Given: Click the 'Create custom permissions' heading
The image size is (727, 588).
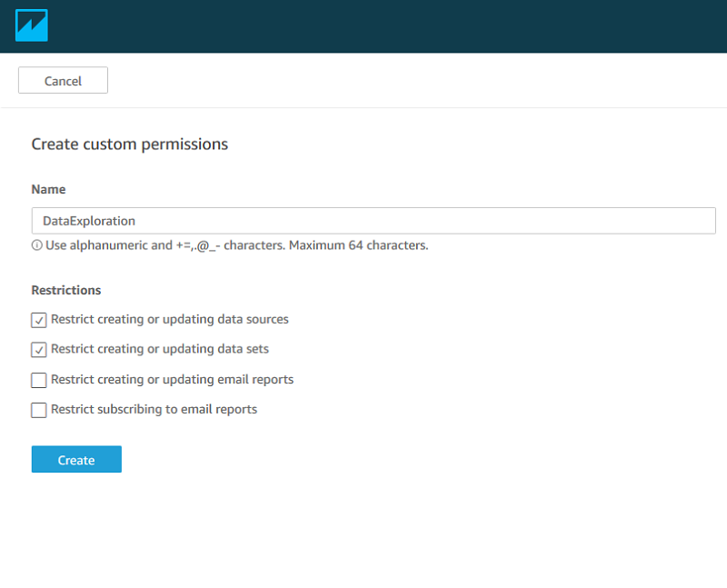Looking at the screenshot, I should tap(130, 145).
